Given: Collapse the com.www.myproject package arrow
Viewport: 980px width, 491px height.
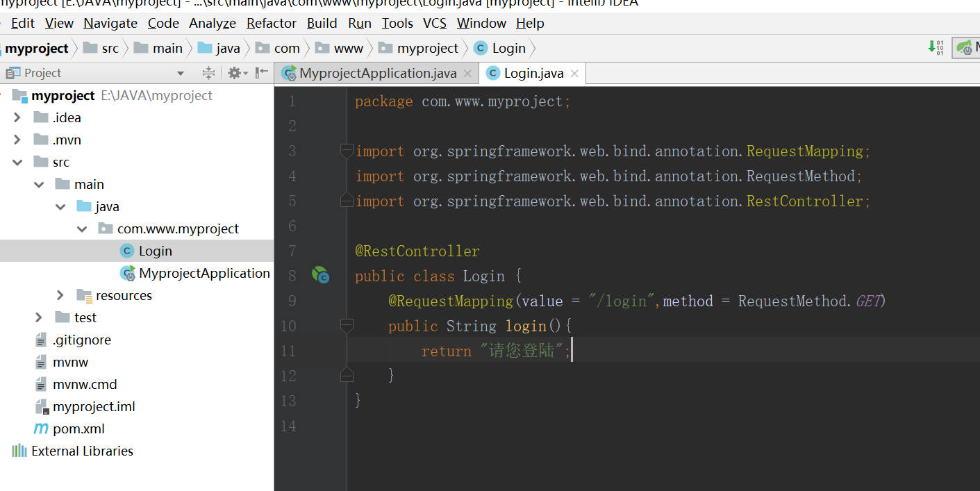Looking at the screenshot, I should click(x=83, y=228).
